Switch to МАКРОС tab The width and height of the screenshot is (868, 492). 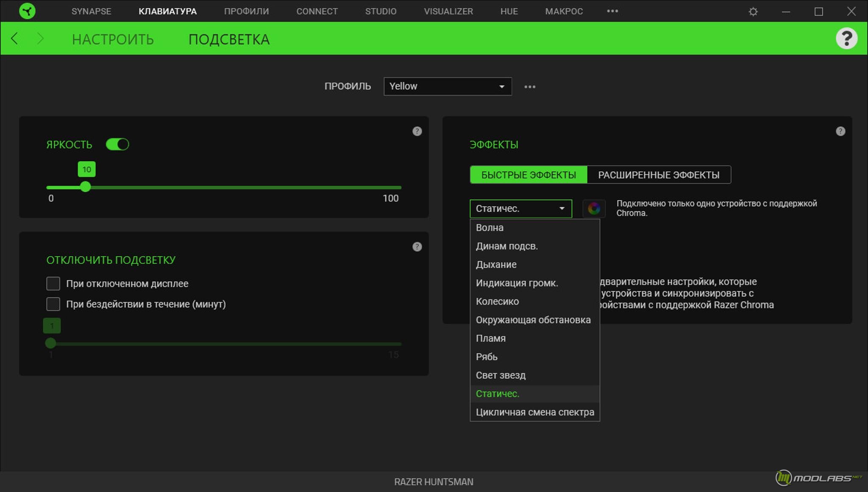coord(564,11)
